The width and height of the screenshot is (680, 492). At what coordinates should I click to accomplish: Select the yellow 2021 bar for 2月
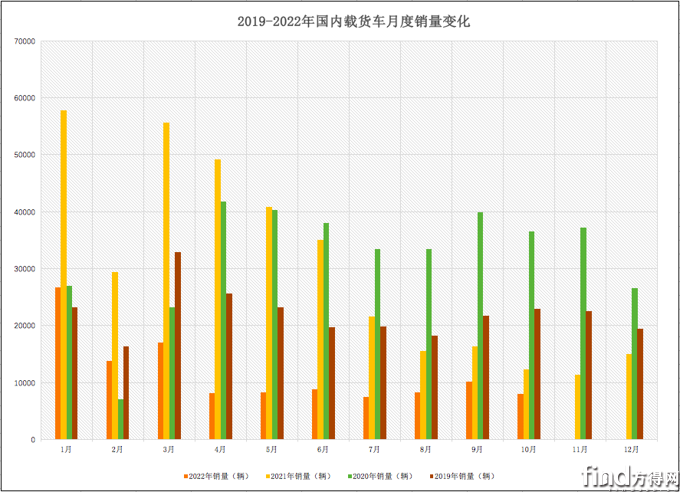coord(115,356)
